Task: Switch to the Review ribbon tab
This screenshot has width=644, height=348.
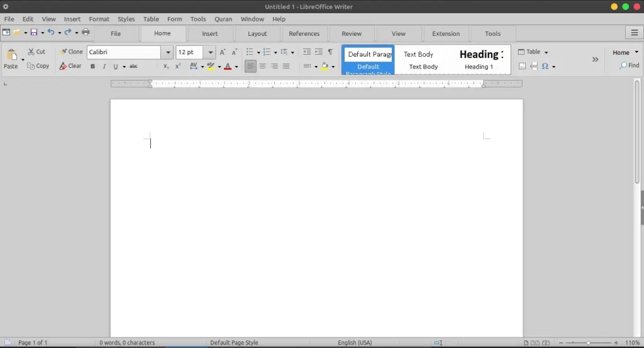Action: [x=352, y=34]
